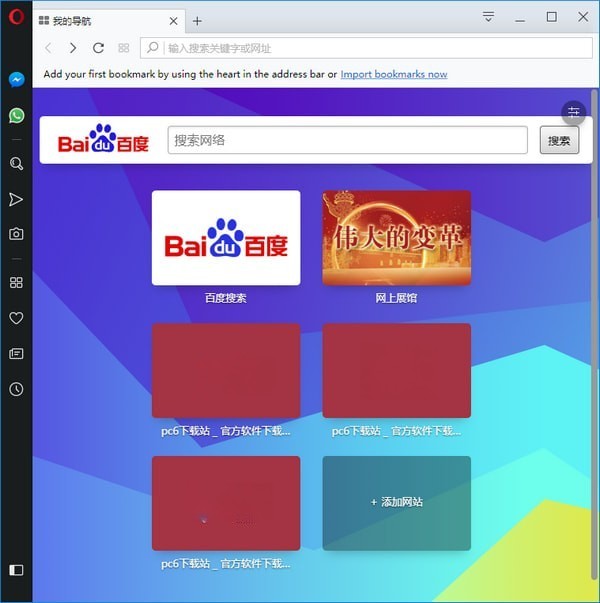This screenshot has width=600, height=603.
Task: Open WhatsApp in the sidebar
Action: (17, 115)
